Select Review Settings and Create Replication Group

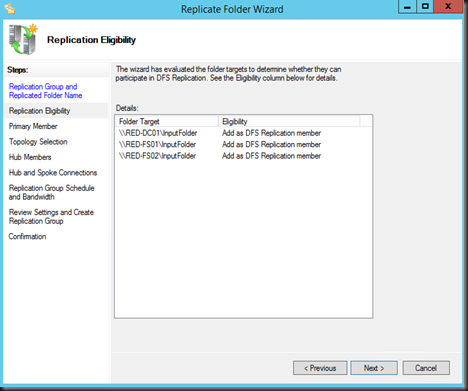coord(51,217)
